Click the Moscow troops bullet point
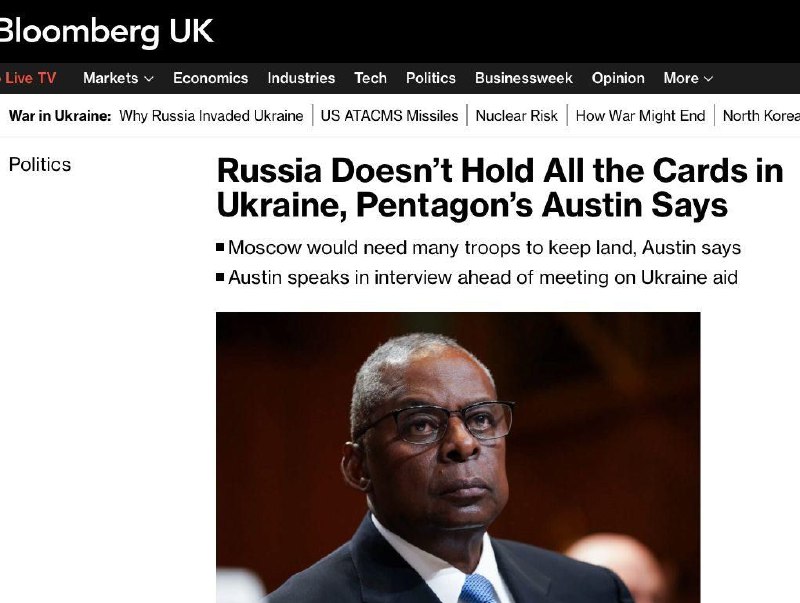 tap(479, 247)
